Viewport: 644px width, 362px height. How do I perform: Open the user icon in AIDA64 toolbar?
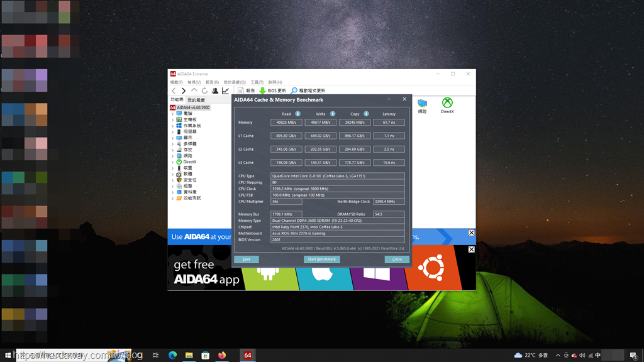[x=215, y=90]
